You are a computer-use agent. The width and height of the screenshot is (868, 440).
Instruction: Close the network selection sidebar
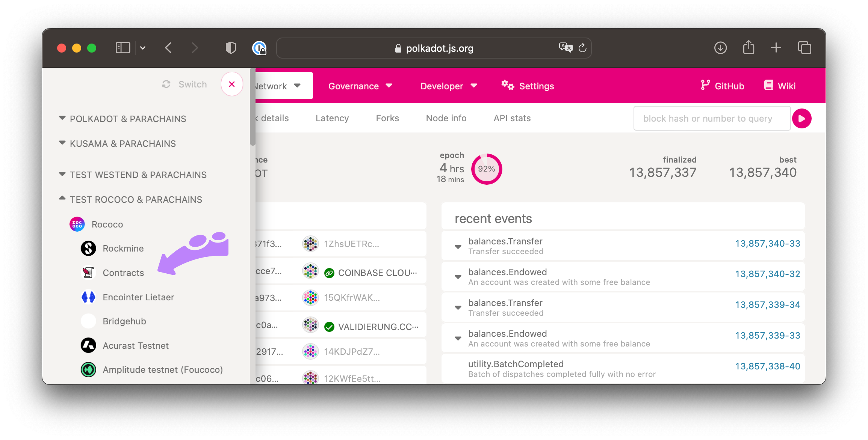pyautogui.click(x=232, y=84)
